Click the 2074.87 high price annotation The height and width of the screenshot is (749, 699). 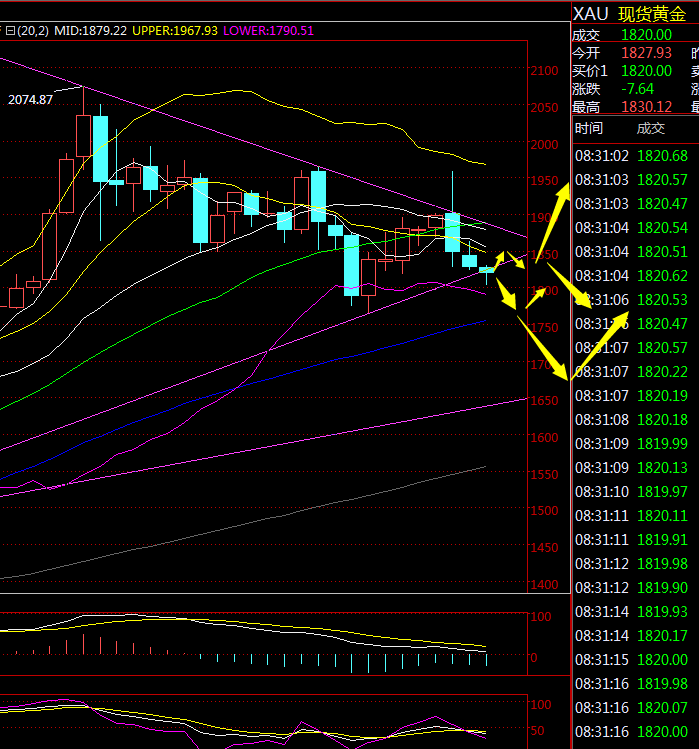30,100
